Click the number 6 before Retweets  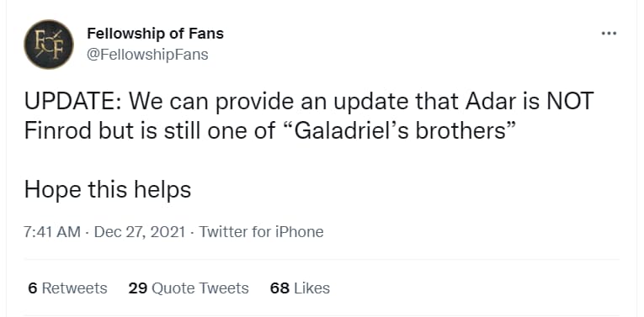[x=33, y=288]
